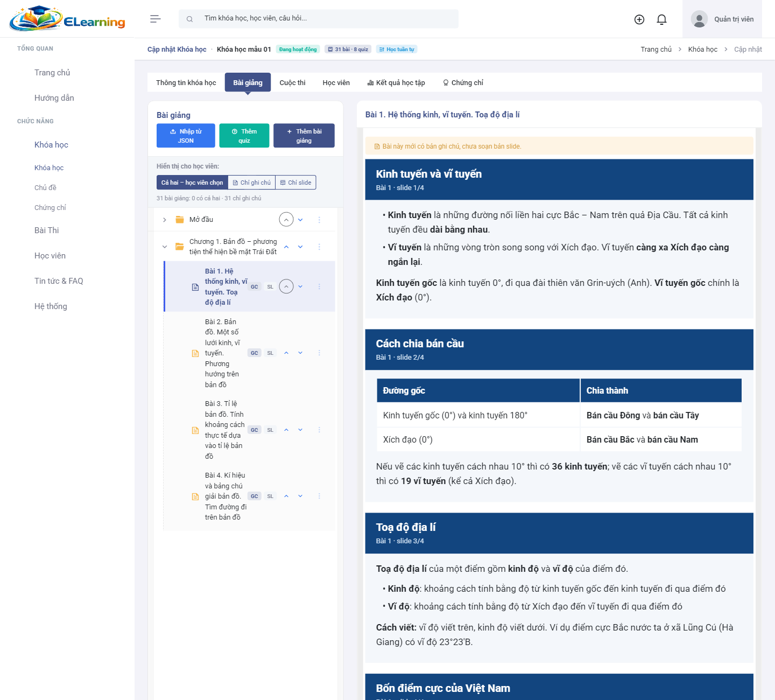Switch display mode to 'Chỉ ghi chú'
Screen dimensions: 775x700
(x=252, y=183)
